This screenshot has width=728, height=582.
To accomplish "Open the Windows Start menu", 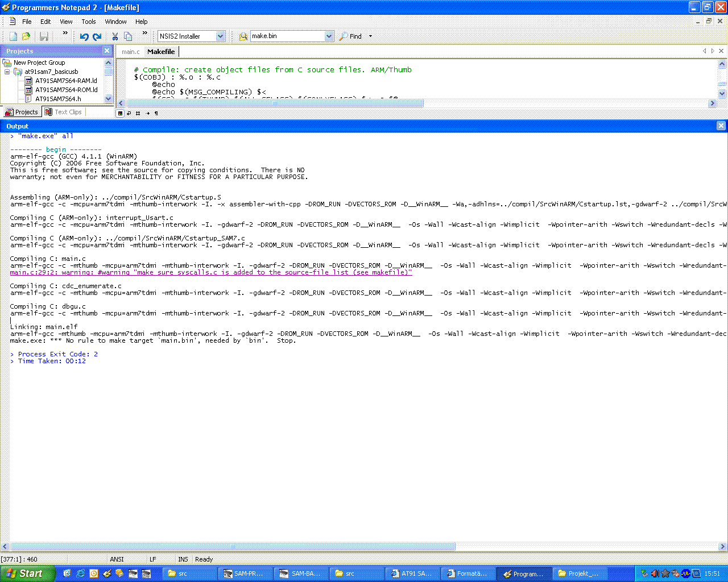I will point(28,573).
